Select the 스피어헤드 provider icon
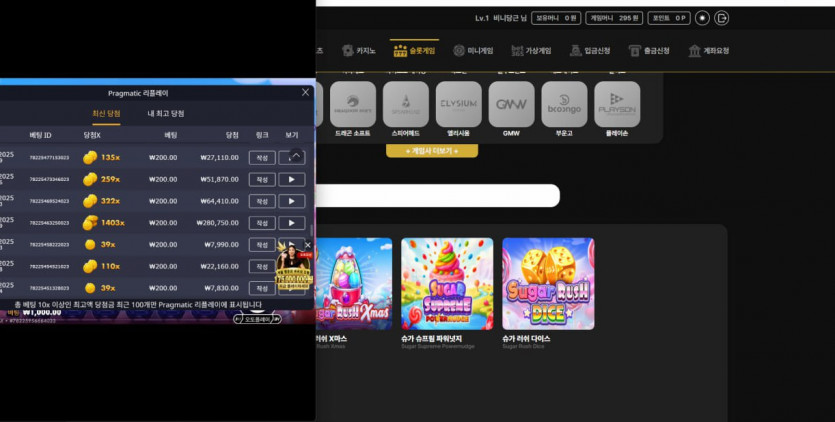This screenshot has width=835, height=422. tap(405, 104)
